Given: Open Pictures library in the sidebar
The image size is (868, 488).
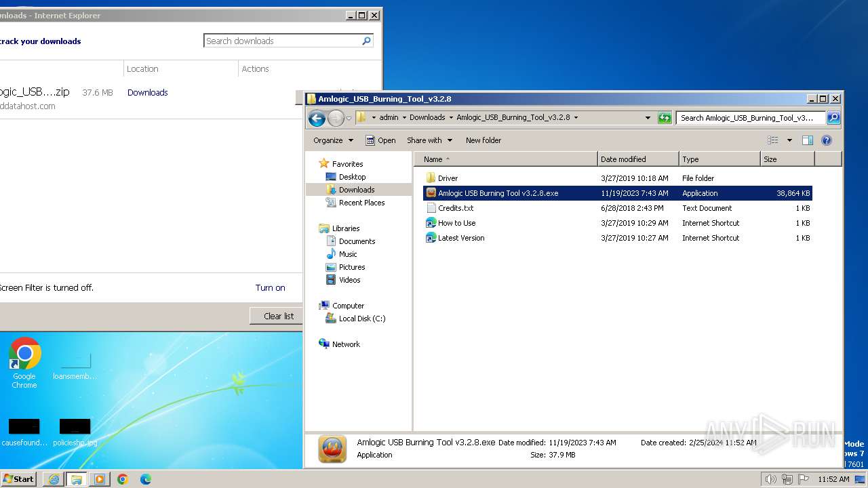Looking at the screenshot, I should [352, 267].
